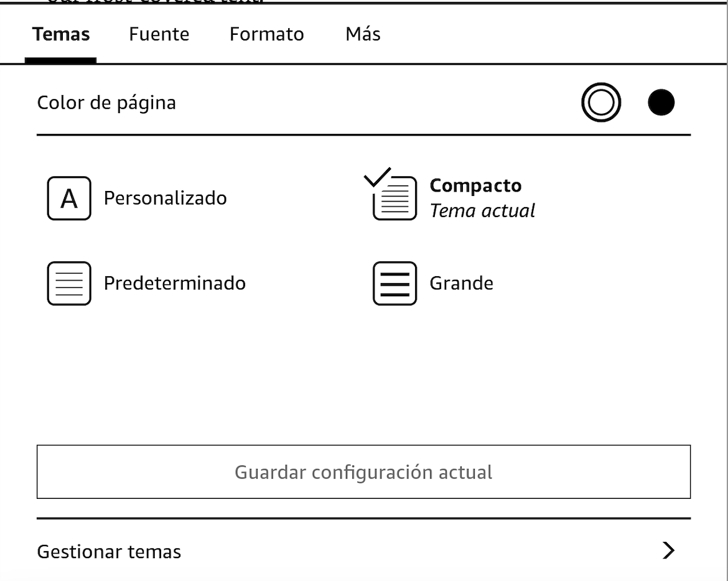728x581 pixels.
Task: Open Gestionar temas chevron arrow
Action: point(668,551)
